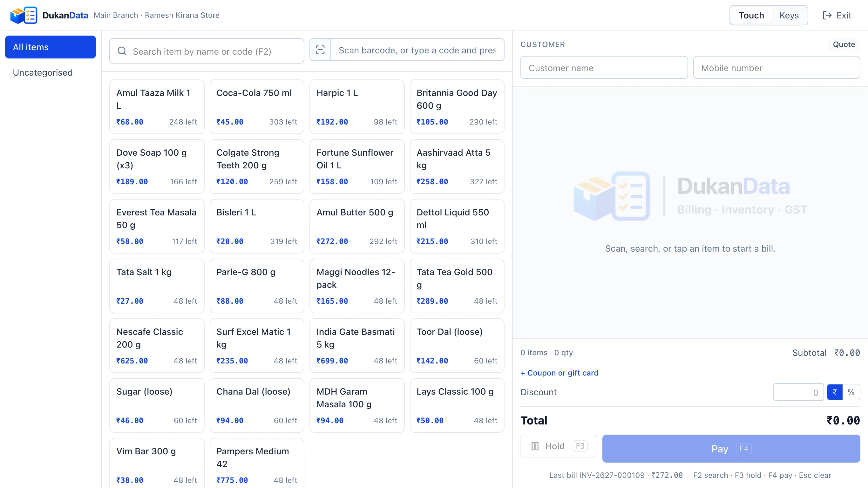Screen dimensions: 868x488
Task: Click the Pay button
Action: pyautogui.click(x=731, y=449)
